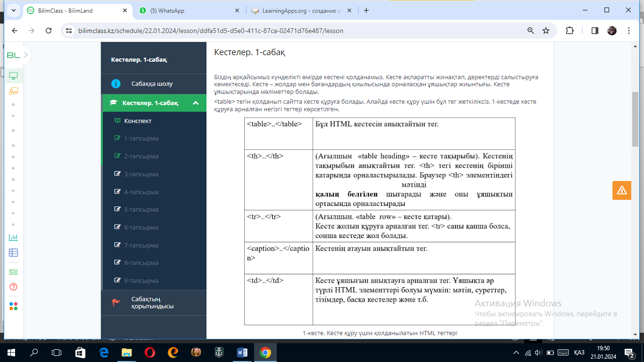The height and width of the screenshot is (362, 644).
Task: Click the info icon beside Сабаққа шолу
Action: coord(116,84)
